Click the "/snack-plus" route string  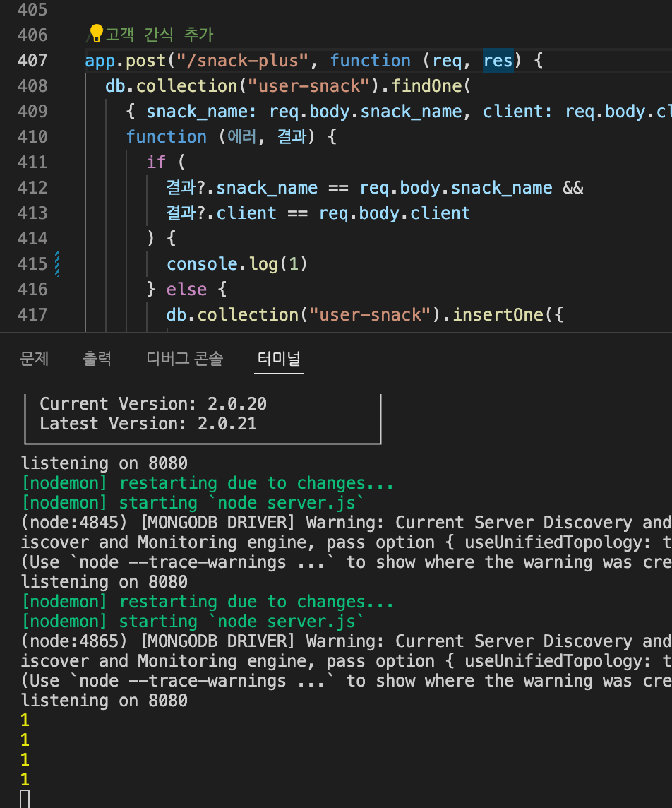click(x=242, y=60)
